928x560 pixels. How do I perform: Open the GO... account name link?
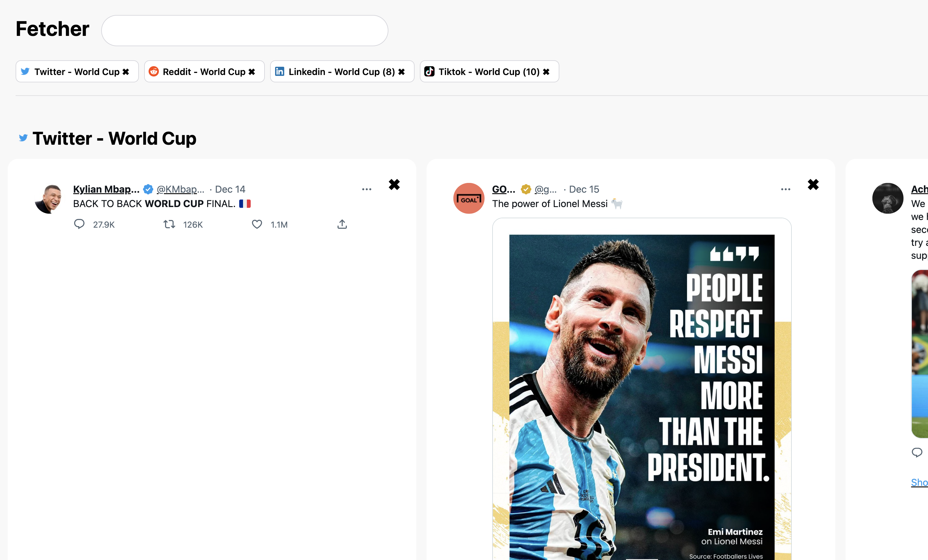pyautogui.click(x=503, y=189)
